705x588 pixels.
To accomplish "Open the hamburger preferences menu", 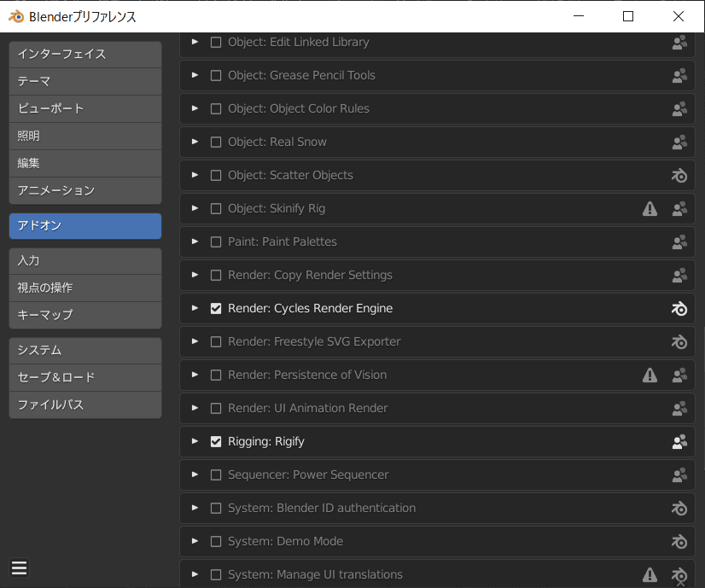I will click(19, 568).
